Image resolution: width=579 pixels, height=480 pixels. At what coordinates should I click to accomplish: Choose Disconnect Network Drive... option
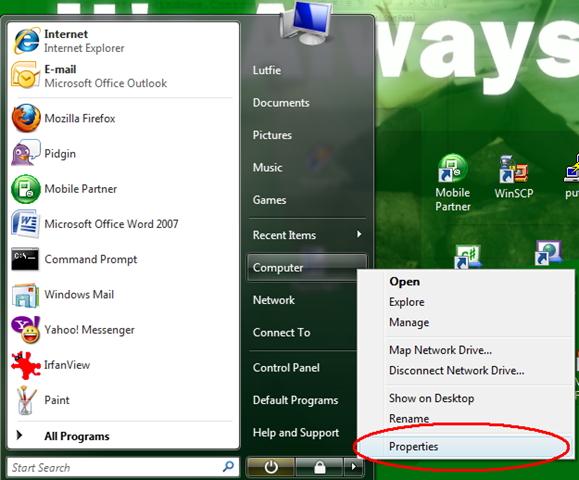(x=456, y=370)
